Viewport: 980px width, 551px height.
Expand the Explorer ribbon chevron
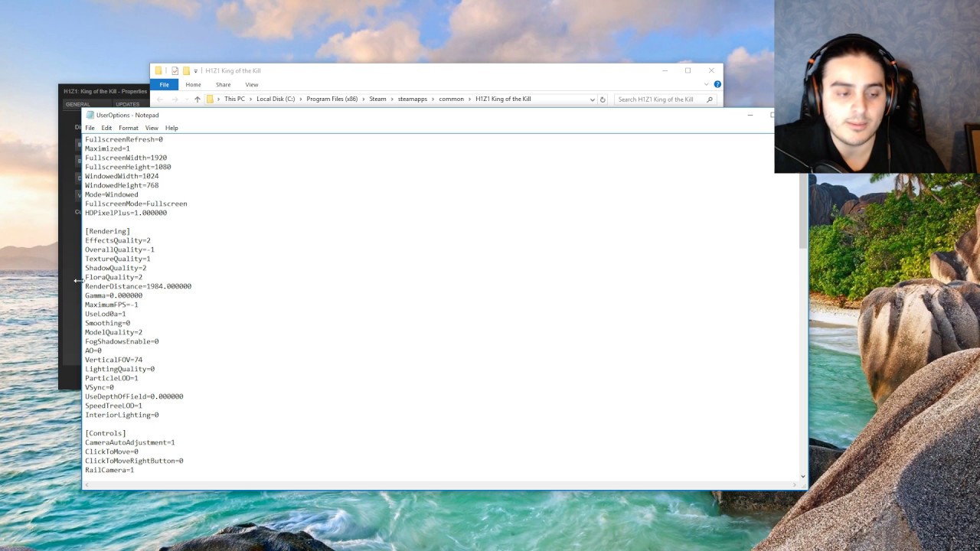click(707, 84)
